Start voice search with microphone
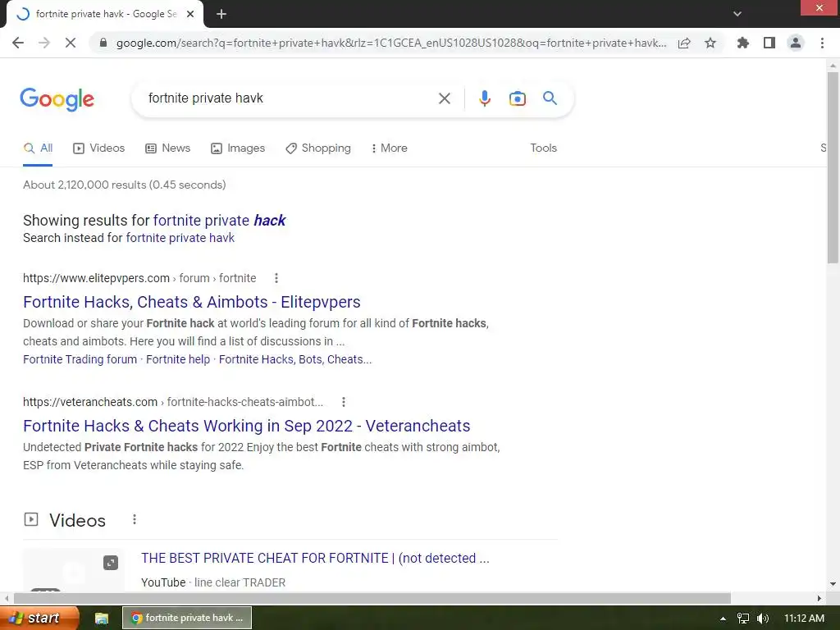Image resolution: width=840 pixels, height=630 pixels. 484,98
